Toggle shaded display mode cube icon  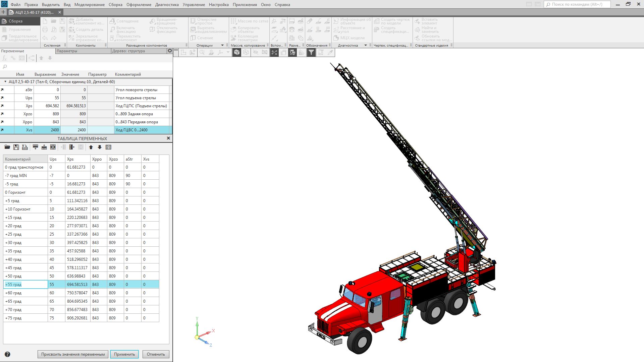[237, 52]
